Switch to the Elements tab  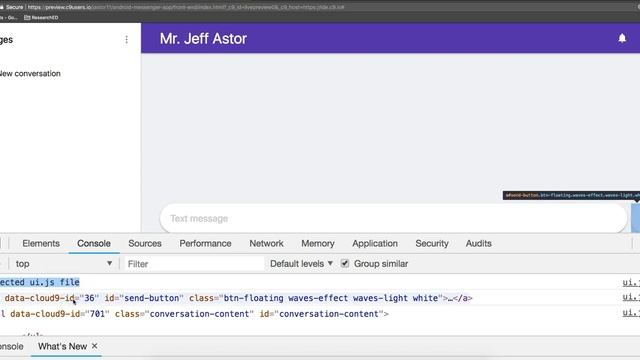(x=41, y=243)
